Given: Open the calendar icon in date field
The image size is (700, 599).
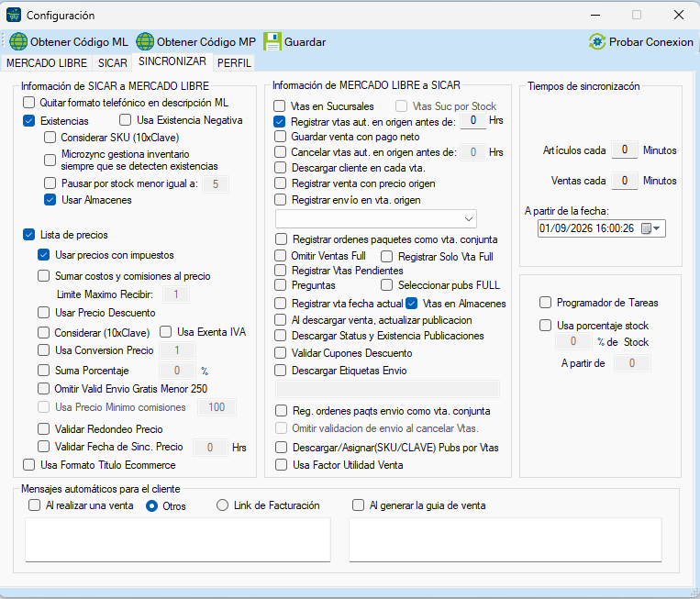Looking at the screenshot, I should point(646,228).
